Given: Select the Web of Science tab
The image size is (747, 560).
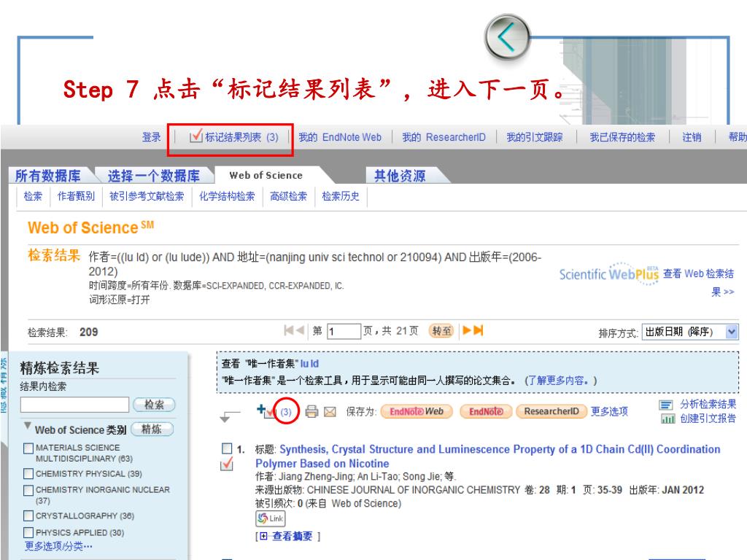Looking at the screenshot, I should pos(266,175).
